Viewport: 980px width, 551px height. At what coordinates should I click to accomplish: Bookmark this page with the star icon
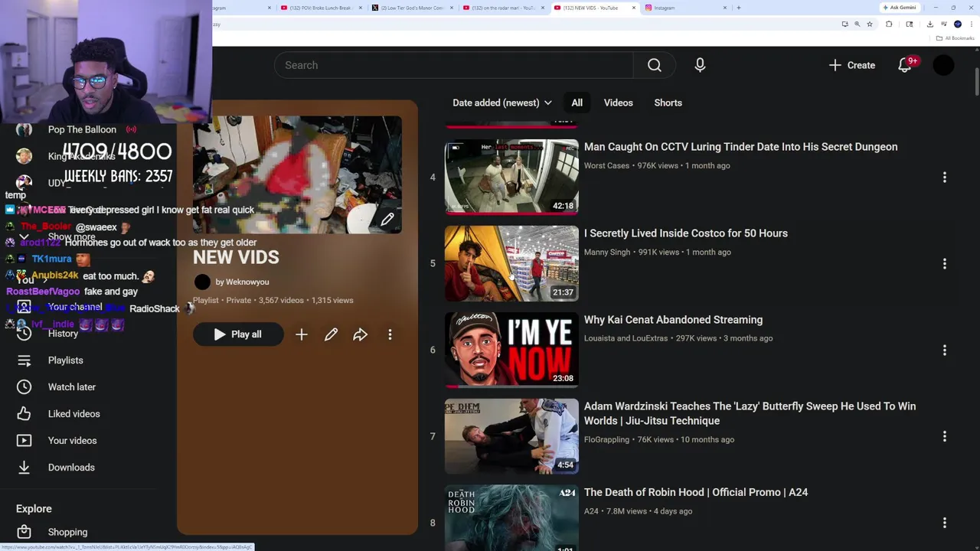869,24
